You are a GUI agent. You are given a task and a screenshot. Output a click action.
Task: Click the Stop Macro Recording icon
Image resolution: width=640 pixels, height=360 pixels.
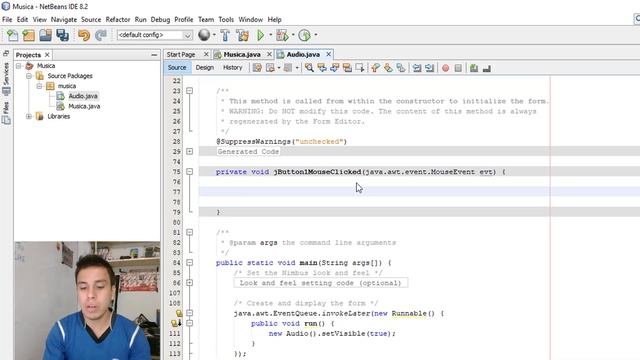click(458, 68)
